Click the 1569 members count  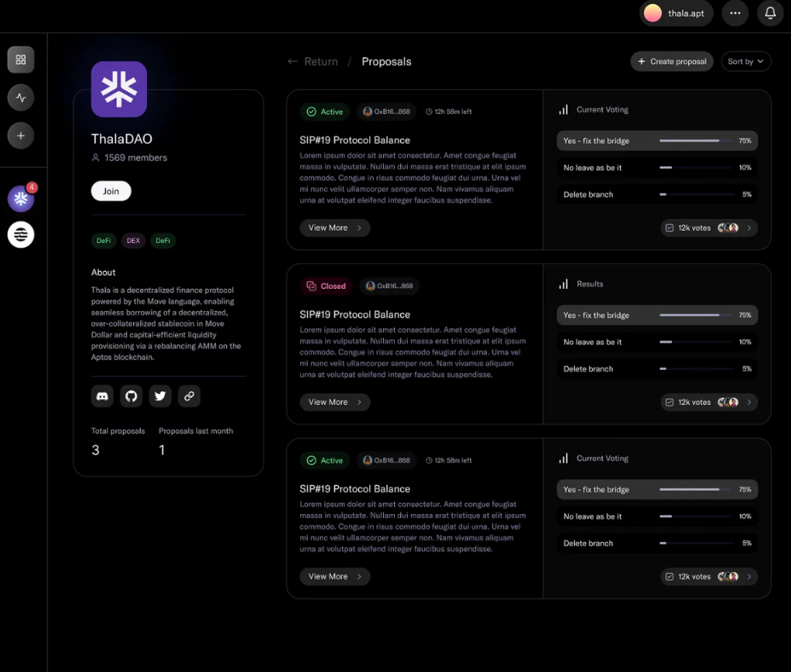[129, 158]
